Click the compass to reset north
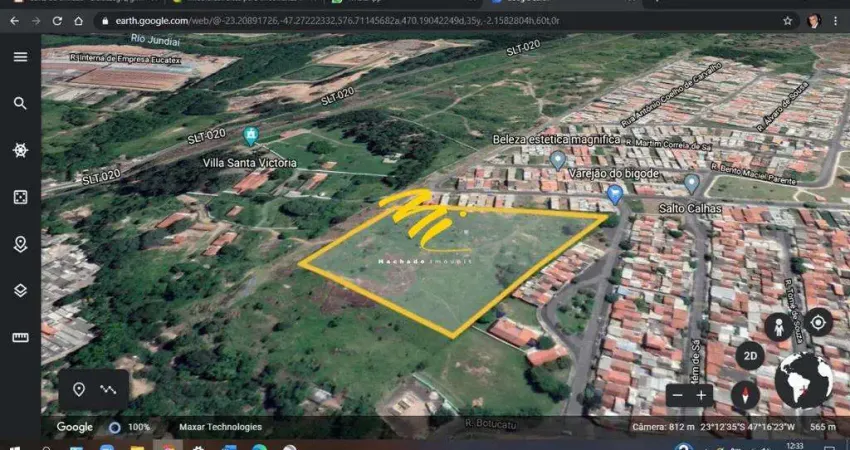 pyautogui.click(x=745, y=395)
